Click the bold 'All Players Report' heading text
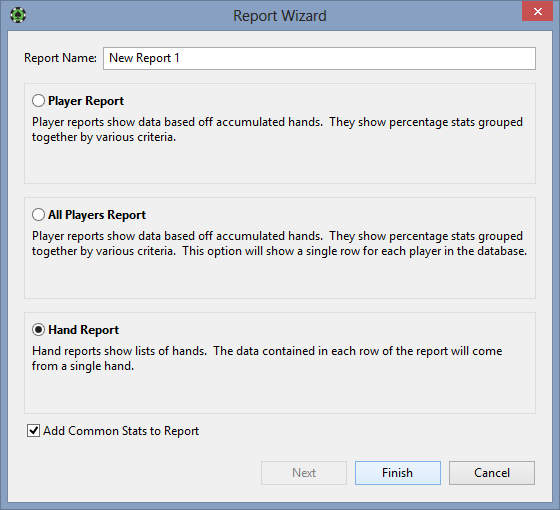The width and height of the screenshot is (560, 510). point(97,215)
